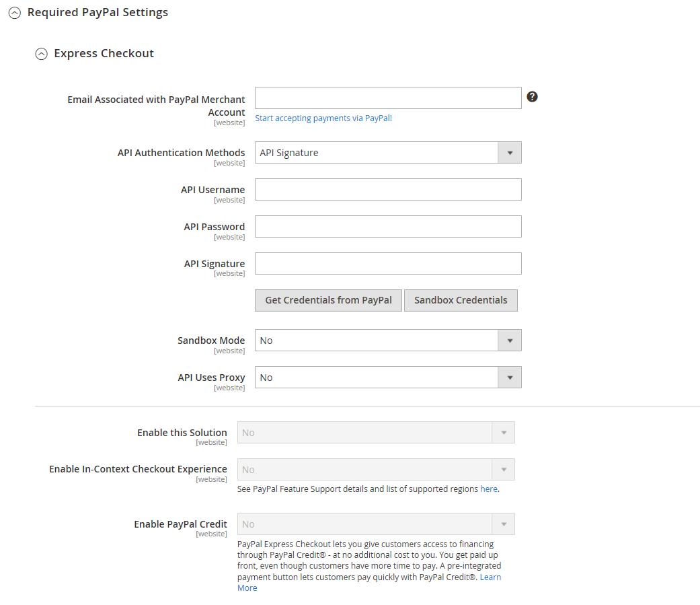Open the Learn More link about PayPal Credit
The height and width of the screenshot is (605, 700).
pos(490,577)
